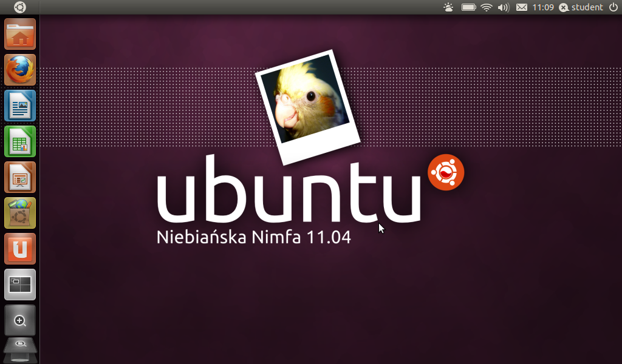The width and height of the screenshot is (622, 364).
Task: Open LibreOffice Writer from the launcher
Action: tap(20, 106)
